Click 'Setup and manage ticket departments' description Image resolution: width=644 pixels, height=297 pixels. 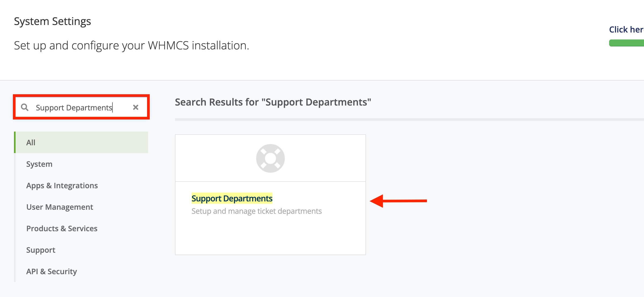pos(256,211)
